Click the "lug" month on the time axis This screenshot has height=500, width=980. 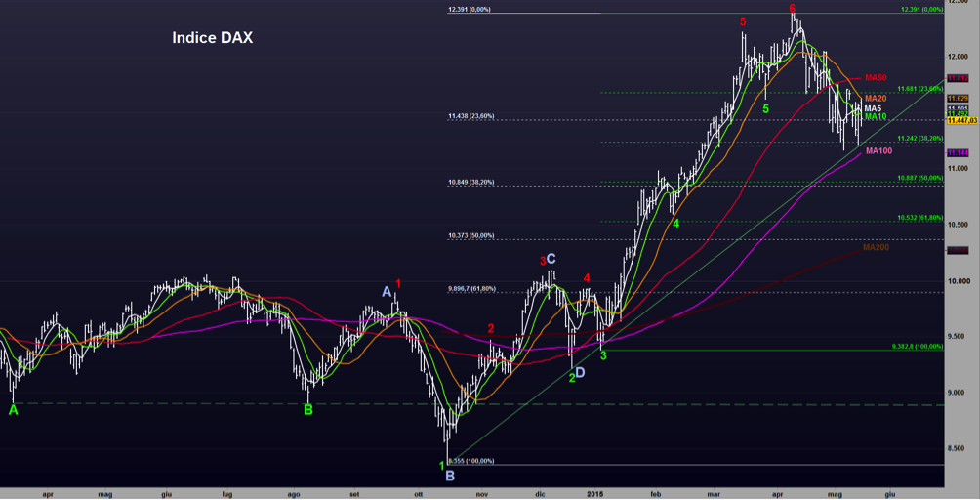tap(226, 494)
